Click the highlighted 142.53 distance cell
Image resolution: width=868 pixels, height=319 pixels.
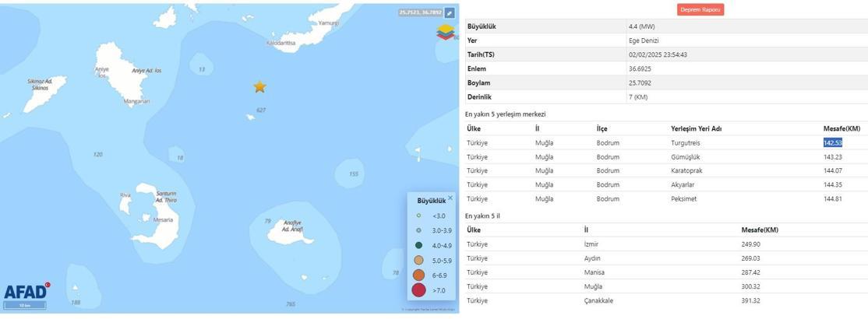coord(833,142)
